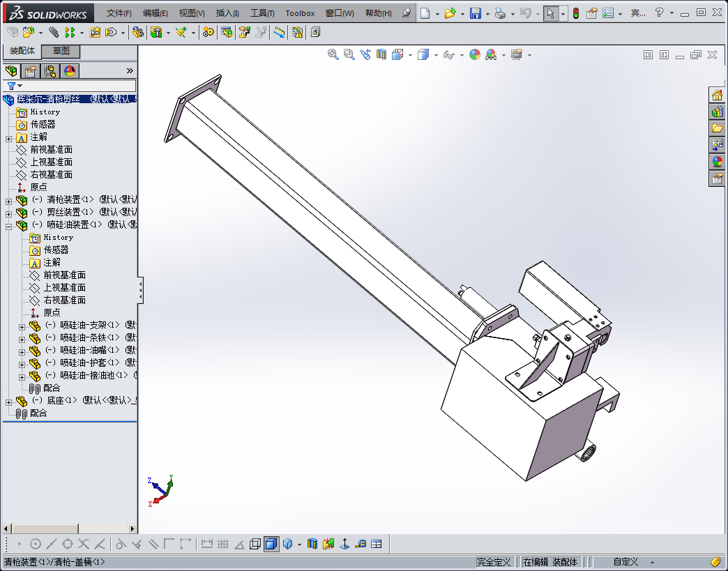Open dropdown arrow next to Save icon
The height and width of the screenshot is (571, 728).
click(x=487, y=14)
